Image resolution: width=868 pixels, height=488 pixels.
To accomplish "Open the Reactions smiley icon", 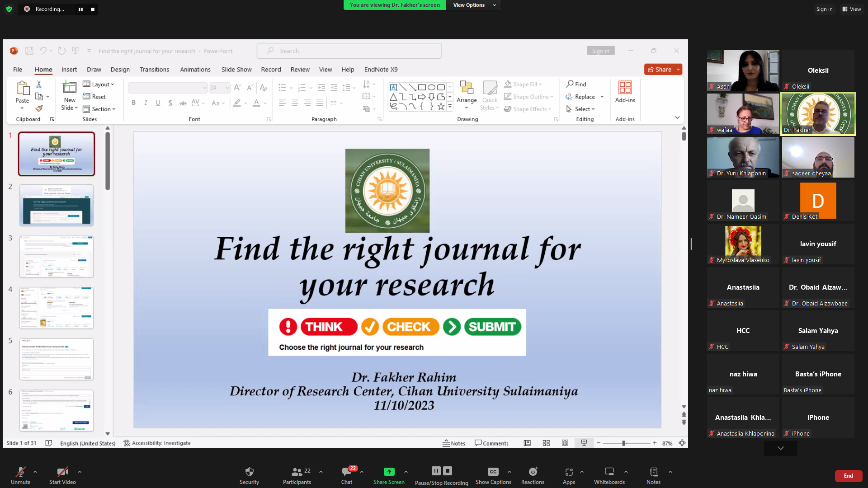I will (533, 471).
